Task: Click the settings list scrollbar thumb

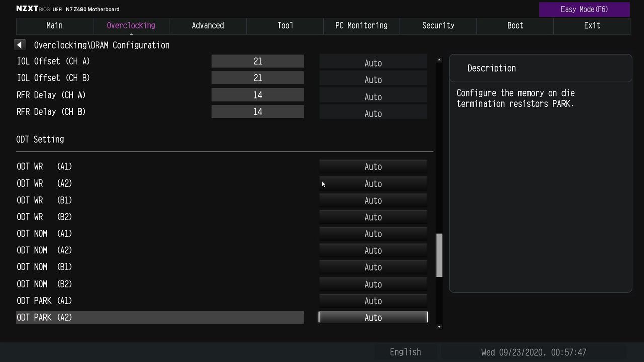Action: (x=439, y=255)
